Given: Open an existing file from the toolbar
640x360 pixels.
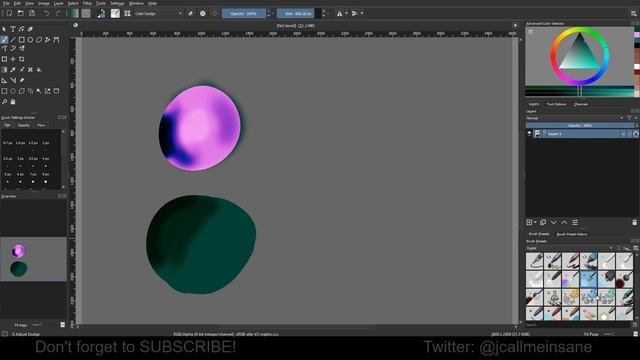Looking at the screenshot, I should point(20,13).
